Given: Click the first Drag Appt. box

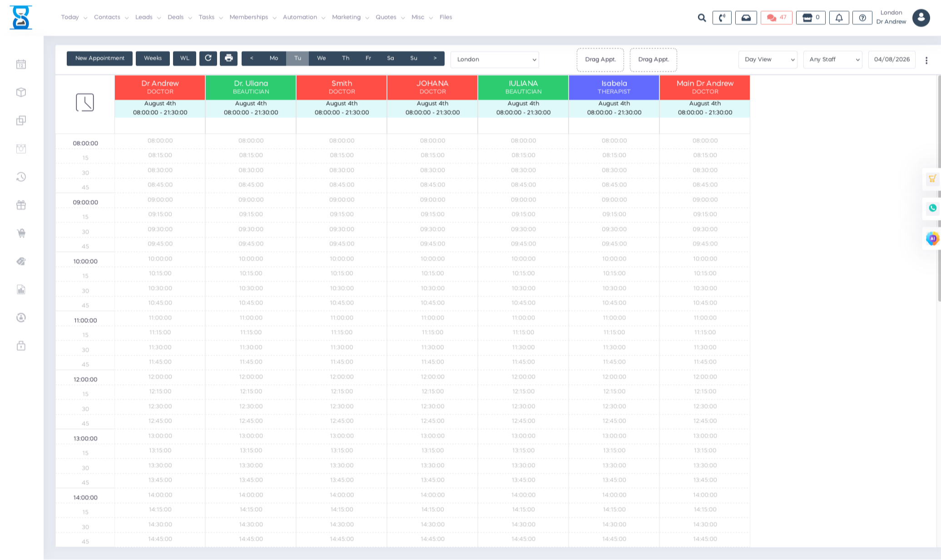Looking at the screenshot, I should (600, 59).
